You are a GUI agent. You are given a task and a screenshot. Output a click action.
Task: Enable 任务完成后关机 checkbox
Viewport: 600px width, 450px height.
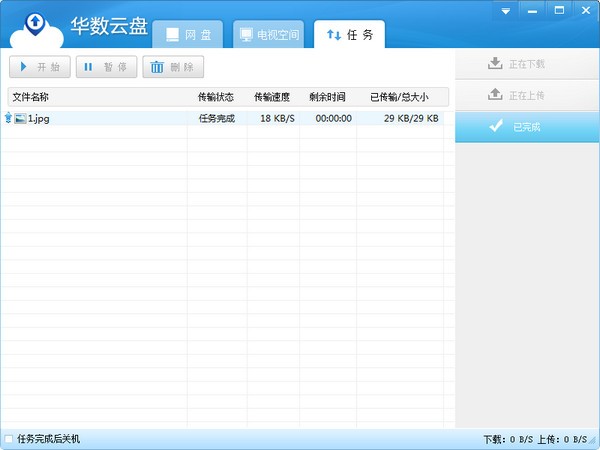pyautogui.click(x=9, y=439)
